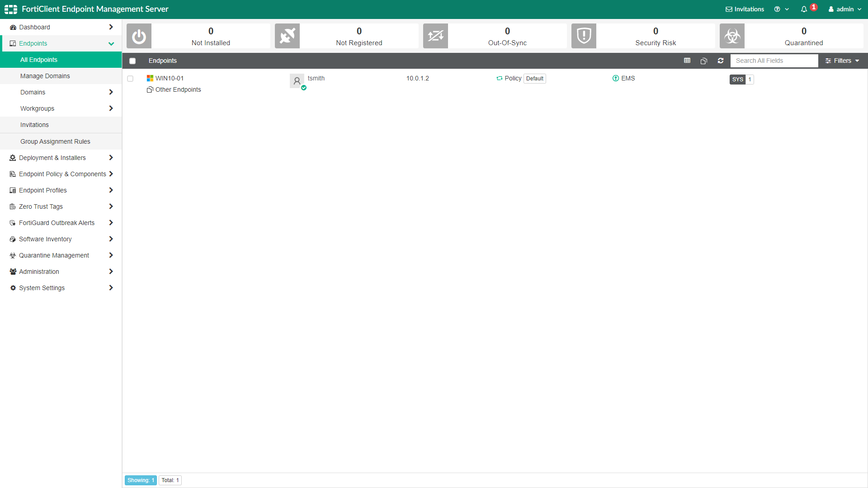The height and width of the screenshot is (488, 868).
Task: Open the notifications bell icon
Action: [804, 9]
